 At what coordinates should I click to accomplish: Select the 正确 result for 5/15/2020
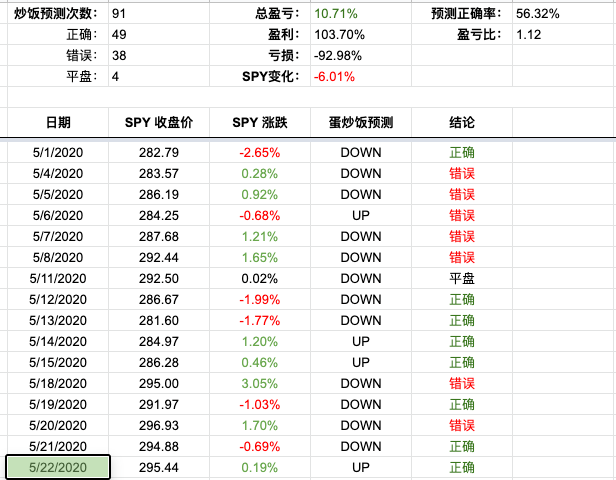coord(462,362)
